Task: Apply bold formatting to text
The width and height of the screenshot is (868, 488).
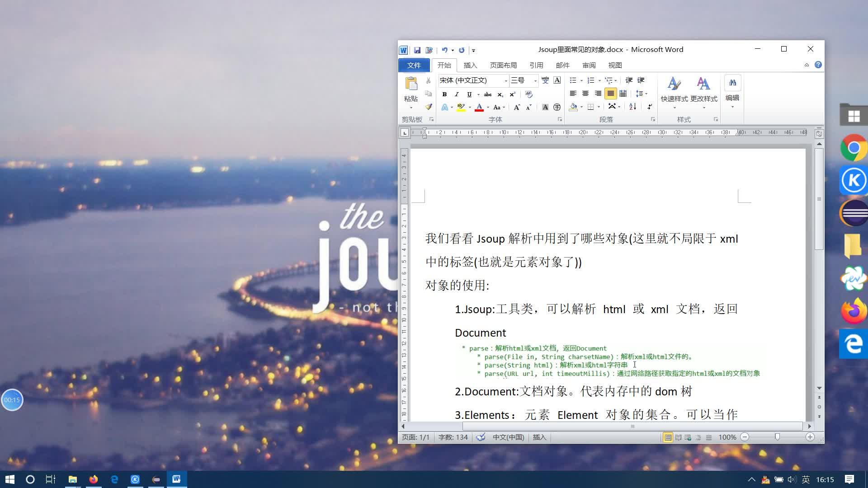Action: coord(444,94)
